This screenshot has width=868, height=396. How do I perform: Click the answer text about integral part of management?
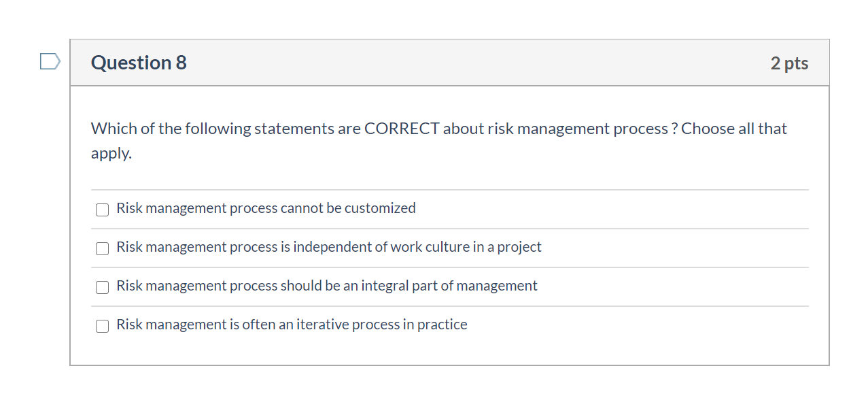tap(327, 286)
